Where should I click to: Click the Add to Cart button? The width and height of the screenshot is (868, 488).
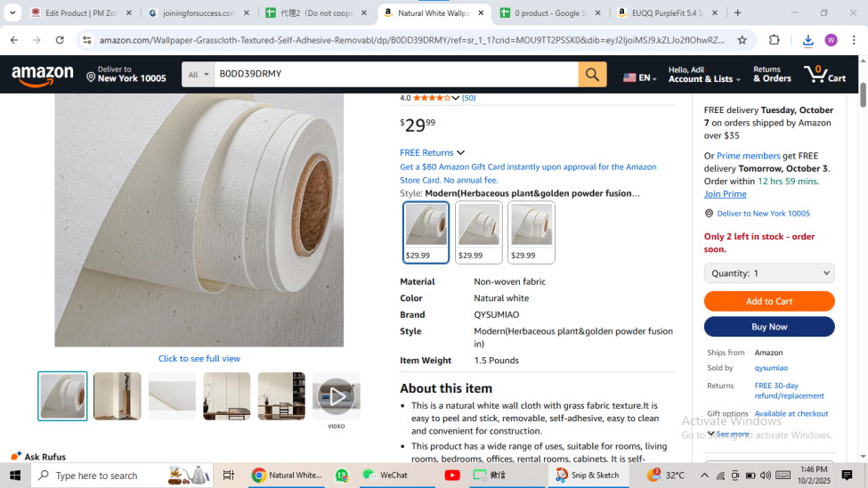coord(769,301)
